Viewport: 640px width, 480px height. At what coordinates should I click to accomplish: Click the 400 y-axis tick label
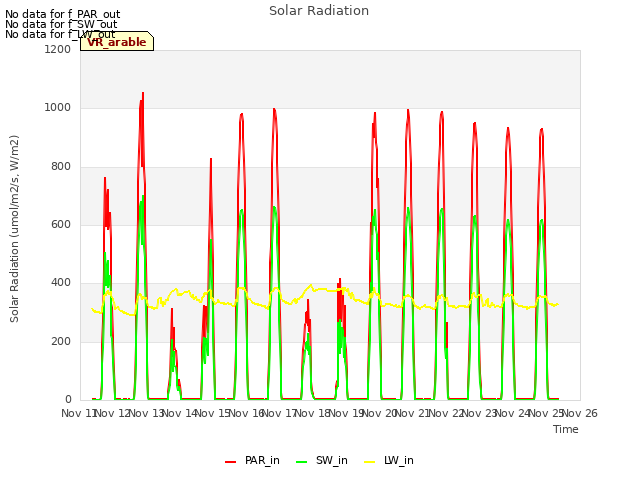(x=61, y=283)
